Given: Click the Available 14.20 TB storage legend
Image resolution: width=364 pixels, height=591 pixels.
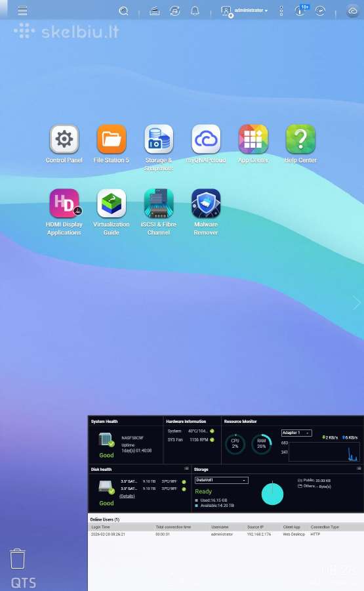Looking at the screenshot, I should click(214, 506).
